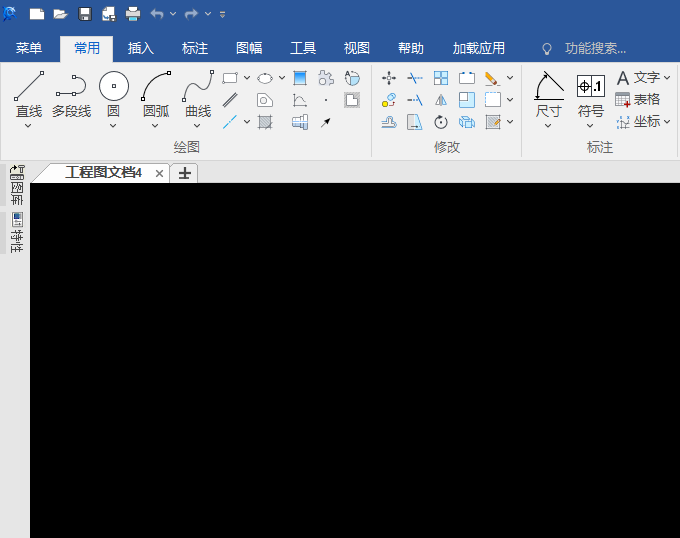The width and height of the screenshot is (680, 538).
Task: Expand the undo history dropdown
Action: coord(173,14)
